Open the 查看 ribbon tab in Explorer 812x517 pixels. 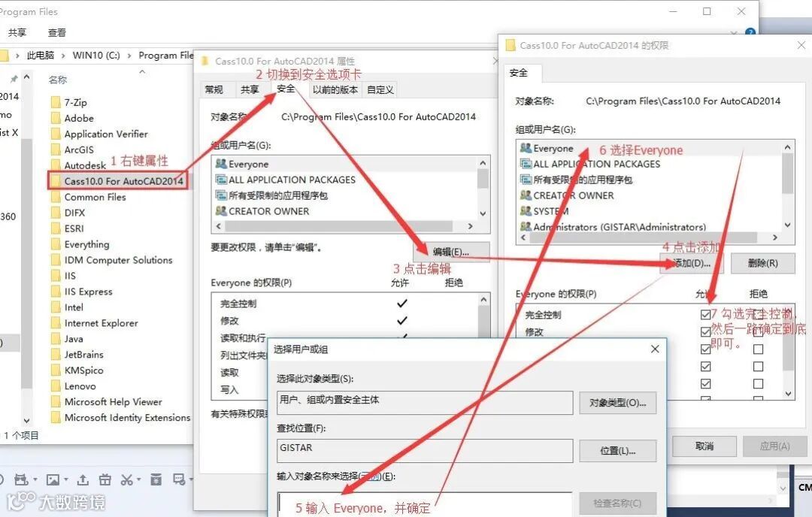[x=57, y=32]
